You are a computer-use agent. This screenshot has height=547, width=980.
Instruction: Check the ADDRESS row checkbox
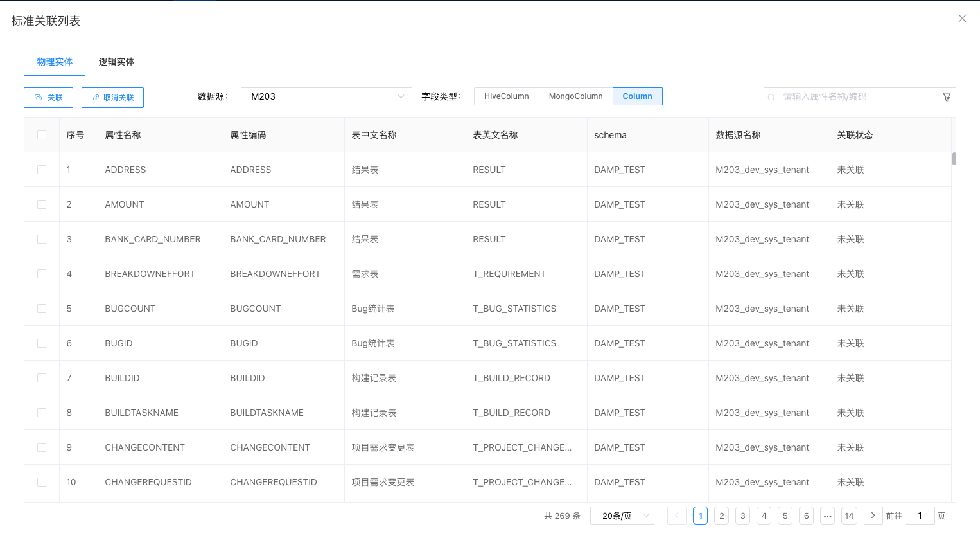click(42, 170)
